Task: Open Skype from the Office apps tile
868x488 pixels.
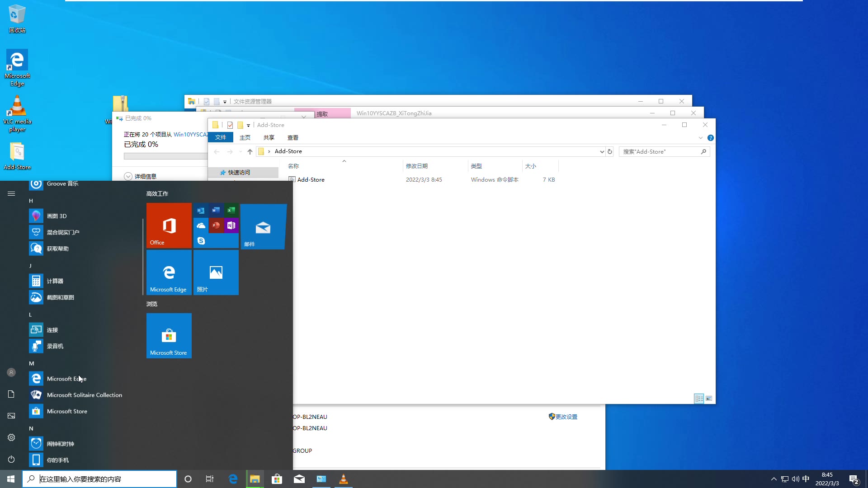Action: click(201, 241)
